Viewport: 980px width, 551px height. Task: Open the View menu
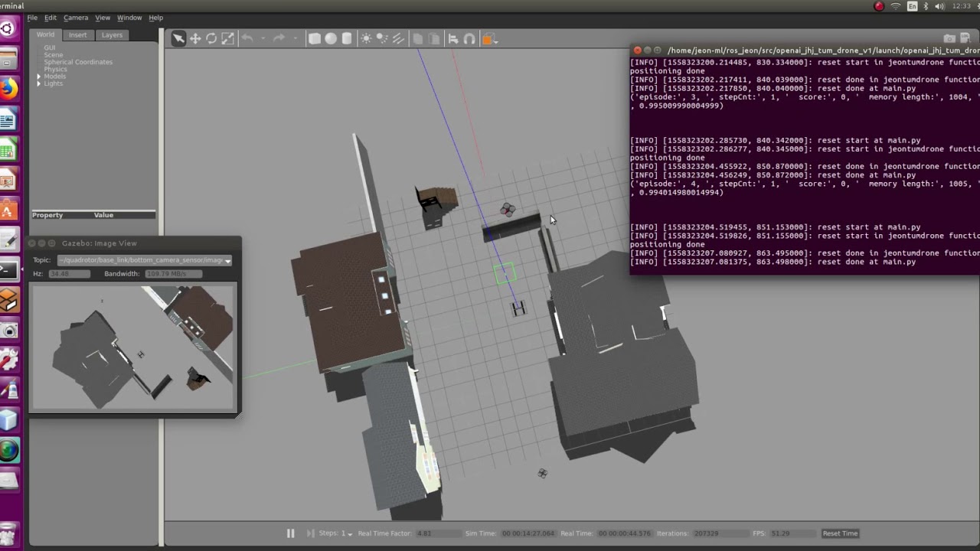103,18
